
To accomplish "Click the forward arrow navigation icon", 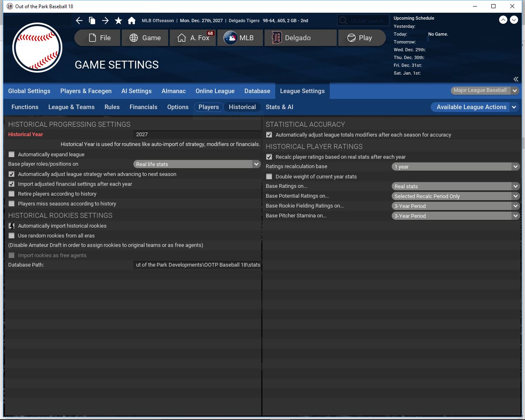I will click(x=105, y=21).
